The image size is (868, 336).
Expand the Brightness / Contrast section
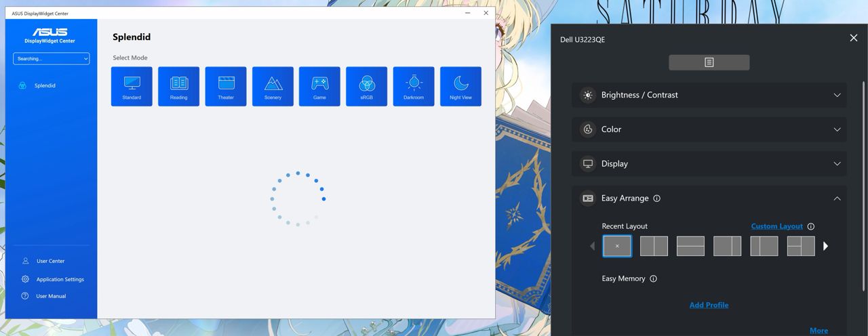pos(709,95)
